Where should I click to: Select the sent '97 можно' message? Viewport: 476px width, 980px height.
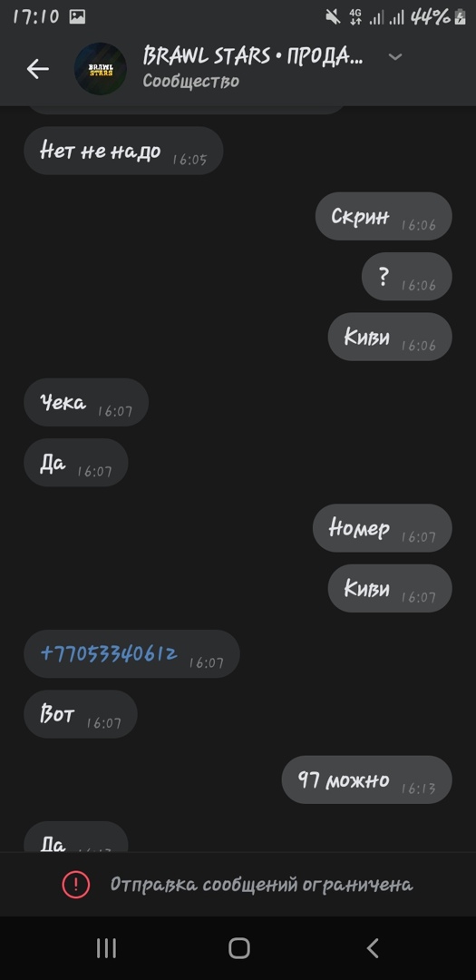coord(366,779)
